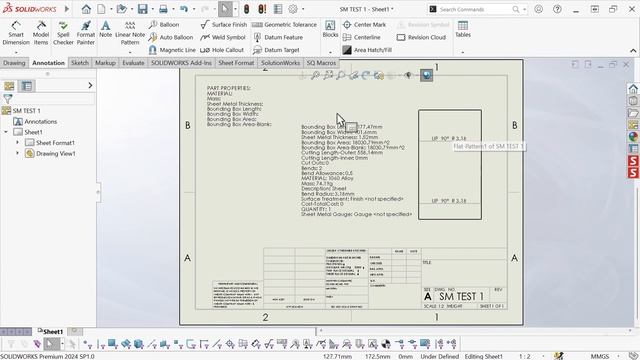Click the Auto Balloon tool
The width and height of the screenshot is (640, 360).
[171, 37]
